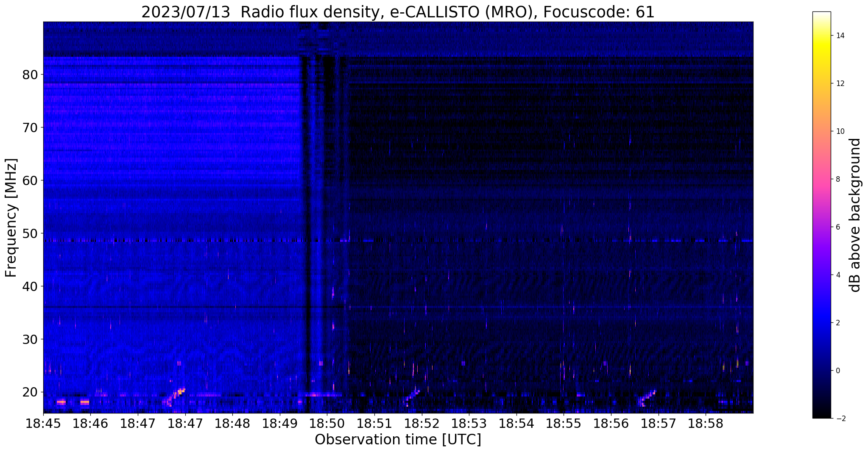
Task: Select the 80 MHz frequency tick label
Action: (x=30, y=75)
